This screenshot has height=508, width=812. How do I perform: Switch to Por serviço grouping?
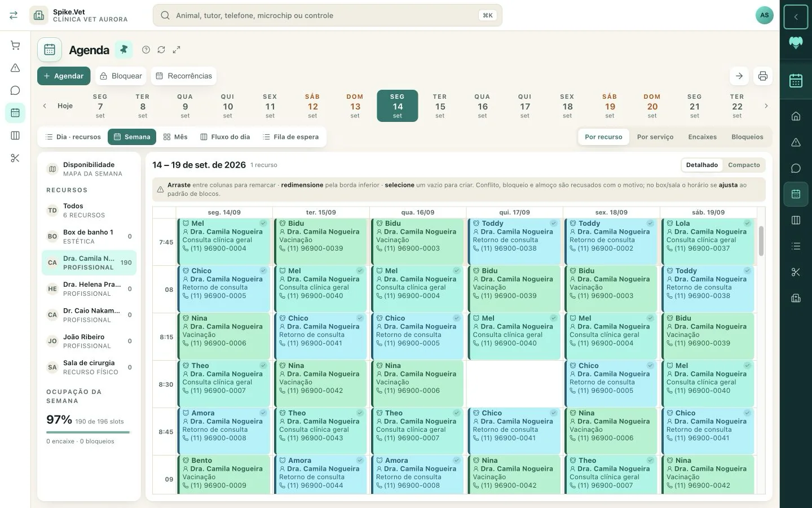pyautogui.click(x=655, y=137)
